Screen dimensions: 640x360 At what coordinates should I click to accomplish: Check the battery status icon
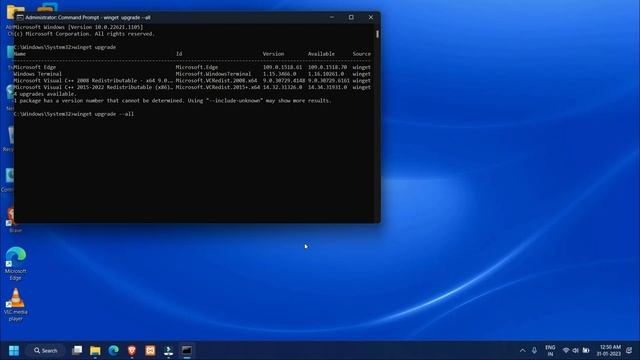coord(586,351)
